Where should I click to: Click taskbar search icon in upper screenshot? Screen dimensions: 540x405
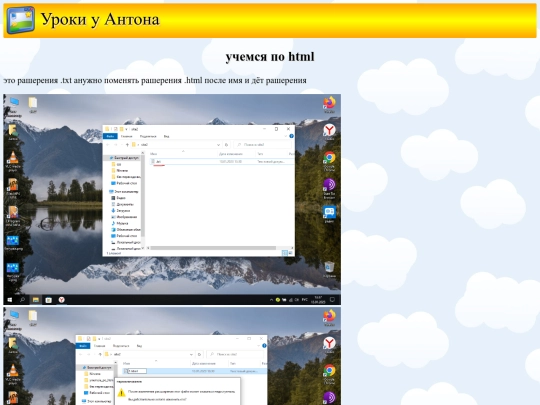pos(22,300)
